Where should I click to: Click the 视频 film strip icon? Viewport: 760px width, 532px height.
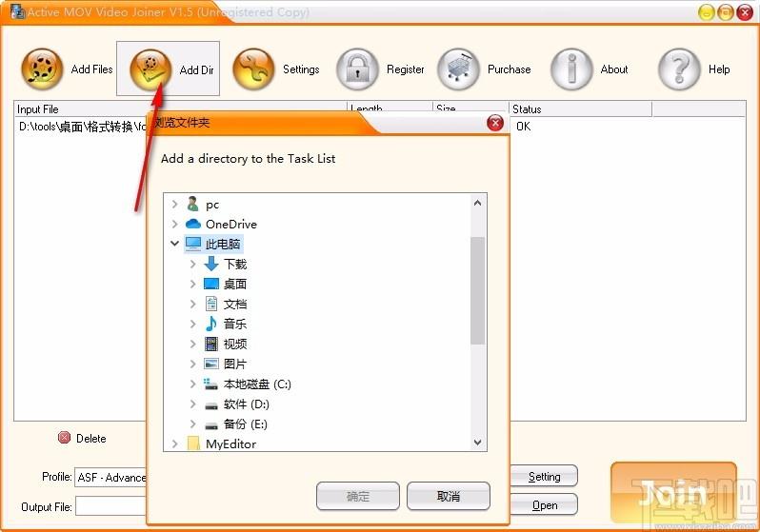[211, 344]
